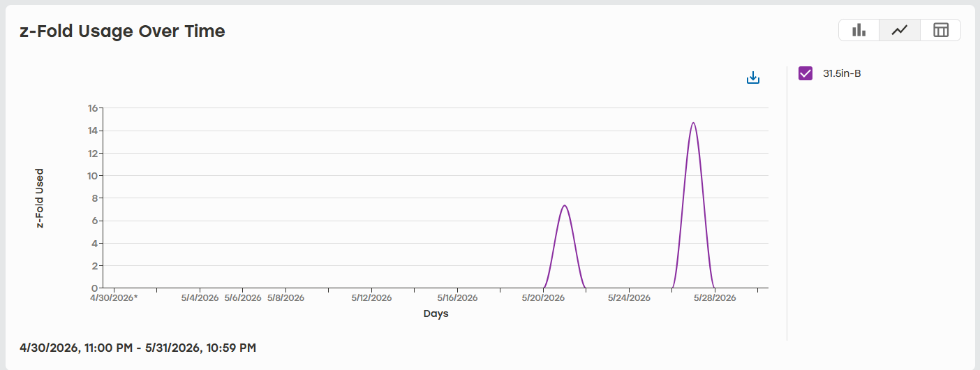
Task: Click the 12 value on y-axis
Action: (x=93, y=153)
